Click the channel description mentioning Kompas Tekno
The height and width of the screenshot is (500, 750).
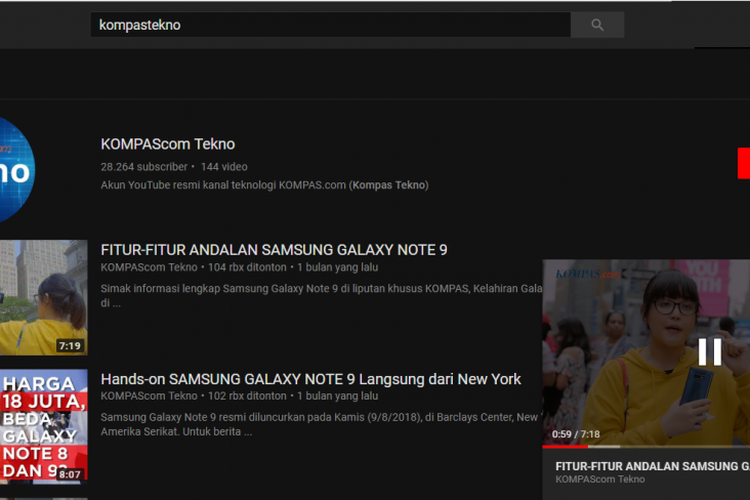(x=264, y=185)
